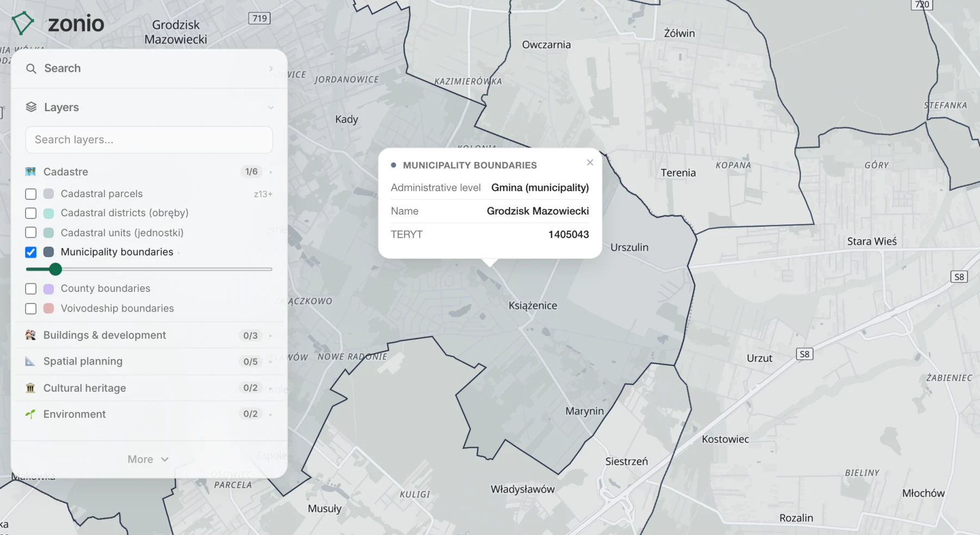The image size is (980, 535).
Task: Click the Municipality boundaries dark swatch
Action: coord(48,252)
